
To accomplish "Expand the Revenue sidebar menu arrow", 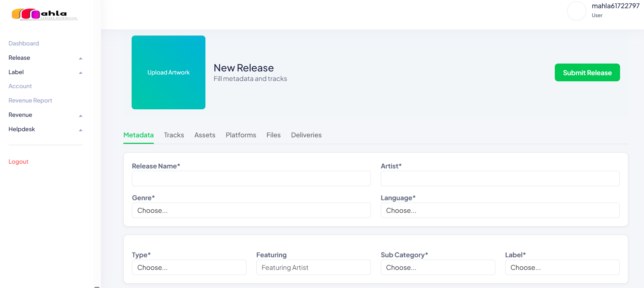I will (81, 116).
